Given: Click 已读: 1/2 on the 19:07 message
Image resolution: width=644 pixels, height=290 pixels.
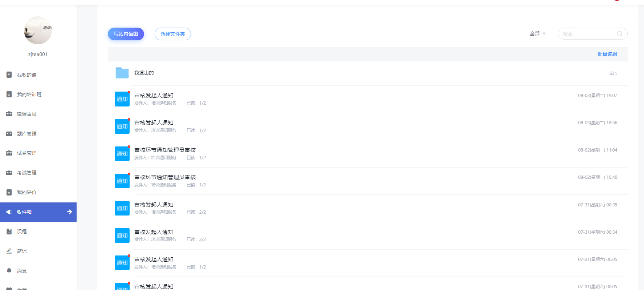Looking at the screenshot, I should [196, 103].
